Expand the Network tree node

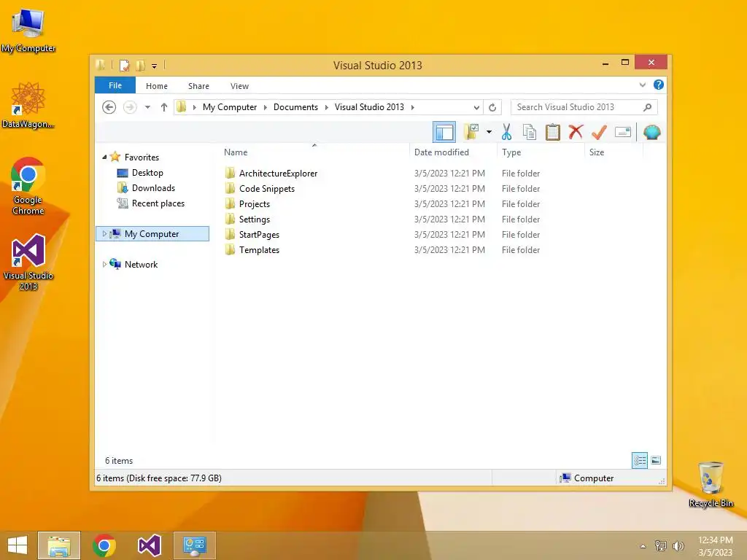(x=104, y=264)
